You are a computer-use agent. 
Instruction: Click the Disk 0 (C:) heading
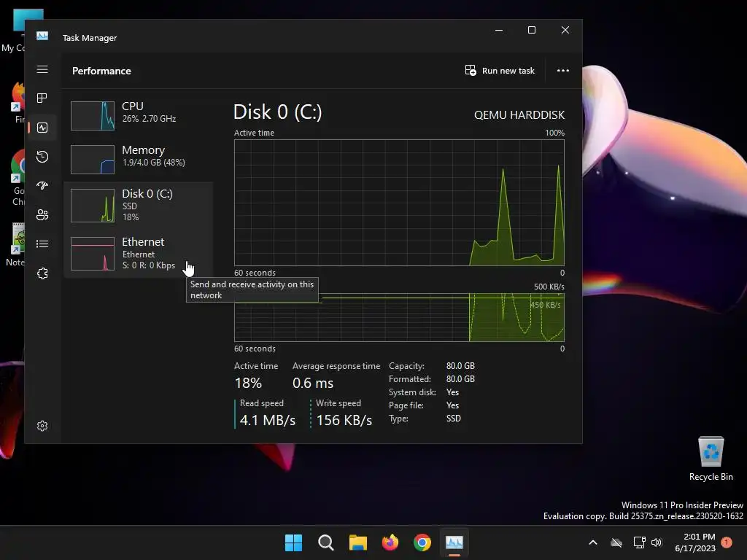278,112
